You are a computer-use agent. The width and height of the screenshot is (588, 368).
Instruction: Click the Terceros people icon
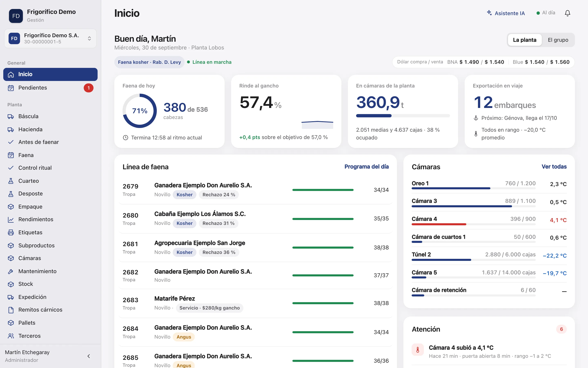11,336
